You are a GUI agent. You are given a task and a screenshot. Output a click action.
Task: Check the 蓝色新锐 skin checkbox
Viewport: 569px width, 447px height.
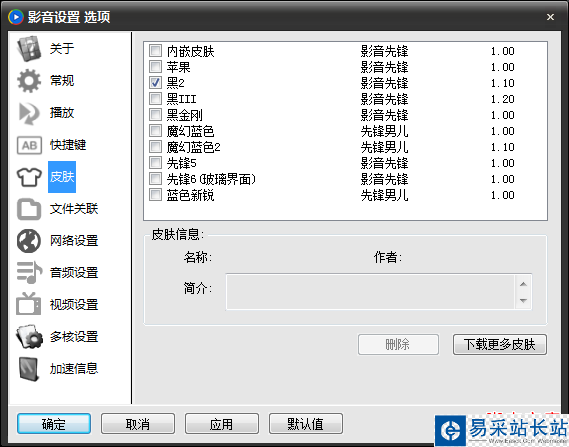click(x=155, y=194)
